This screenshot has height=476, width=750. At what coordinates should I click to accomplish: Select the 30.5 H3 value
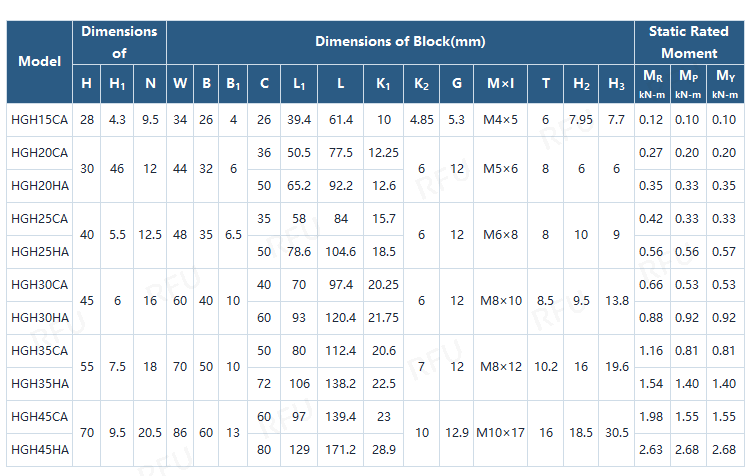click(x=617, y=432)
